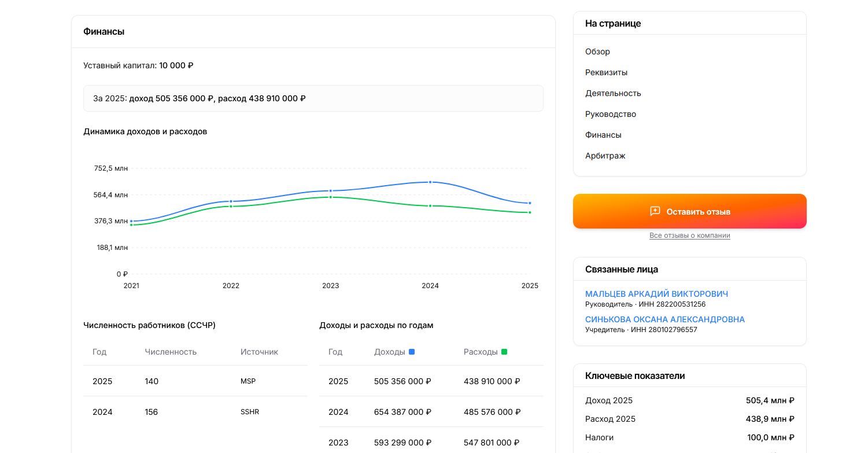Select Финансы in the sidebar navigation

click(x=603, y=135)
